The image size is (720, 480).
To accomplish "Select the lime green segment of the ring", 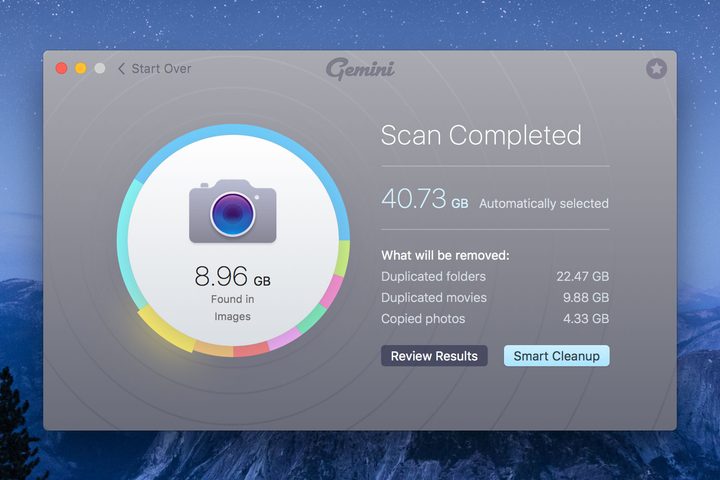I will point(343,258).
